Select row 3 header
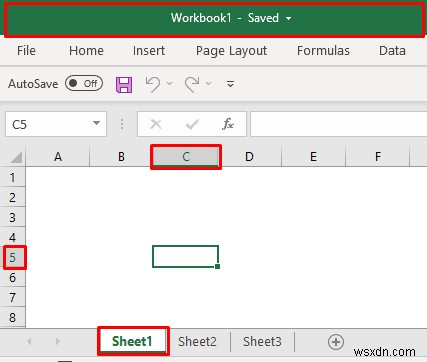Screen dimensions: 427x362 tap(12, 217)
